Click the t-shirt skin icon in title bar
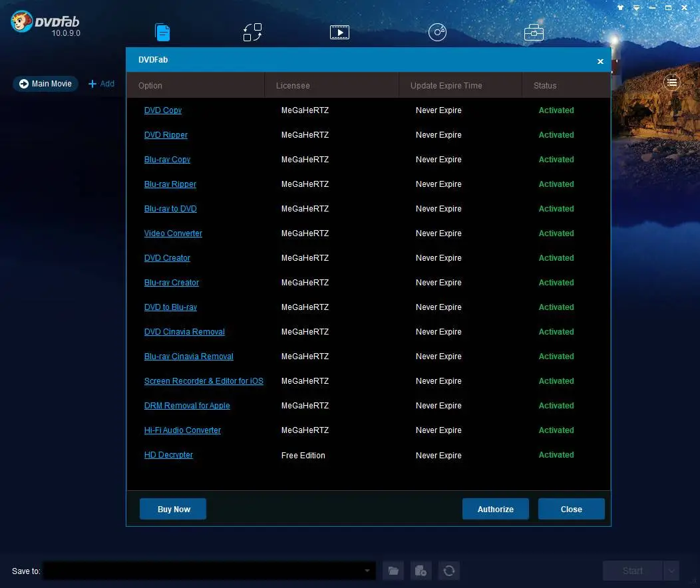This screenshot has width=700, height=588. (621, 7)
